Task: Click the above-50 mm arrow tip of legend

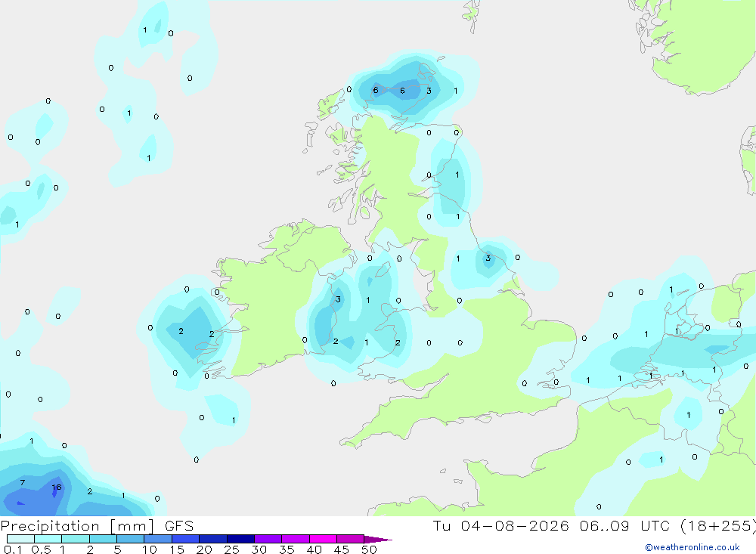Action: pyautogui.click(x=377, y=540)
